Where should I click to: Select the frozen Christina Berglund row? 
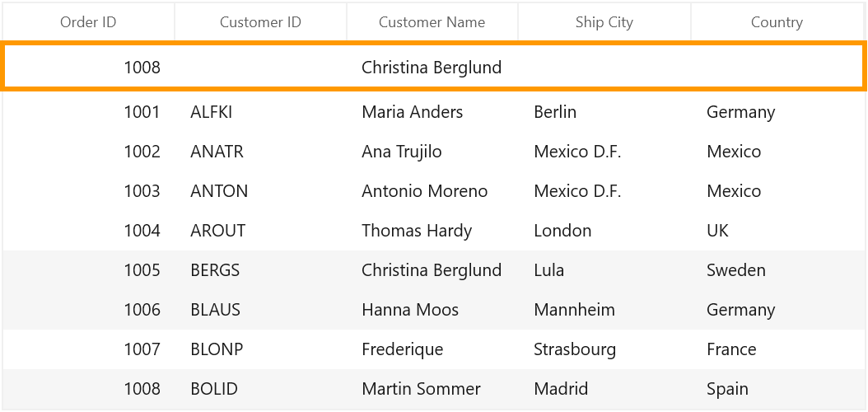[x=434, y=67]
